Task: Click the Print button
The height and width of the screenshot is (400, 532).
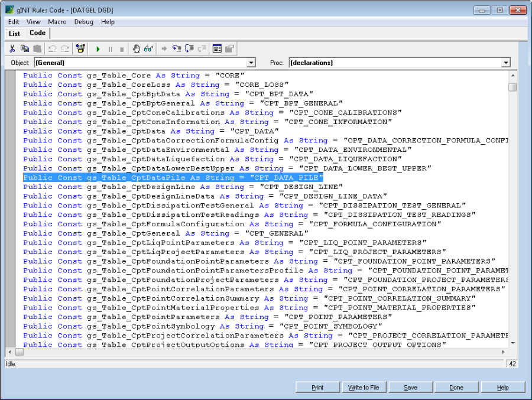Action: tap(317, 388)
